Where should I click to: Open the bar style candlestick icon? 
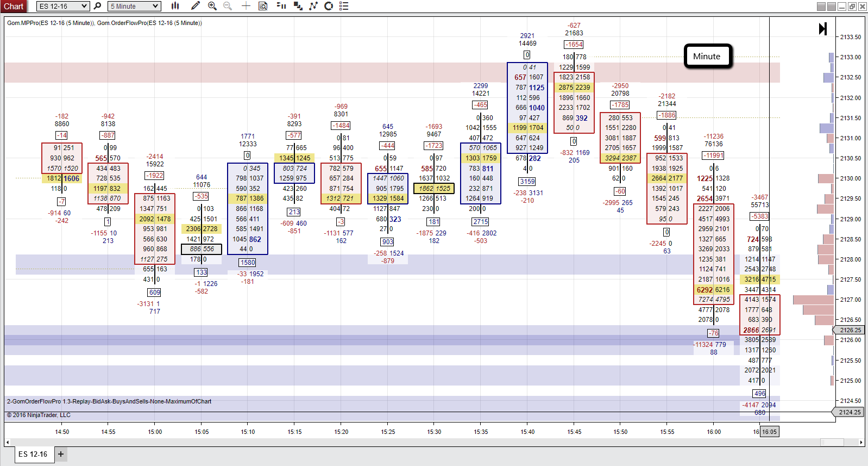(x=175, y=6)
